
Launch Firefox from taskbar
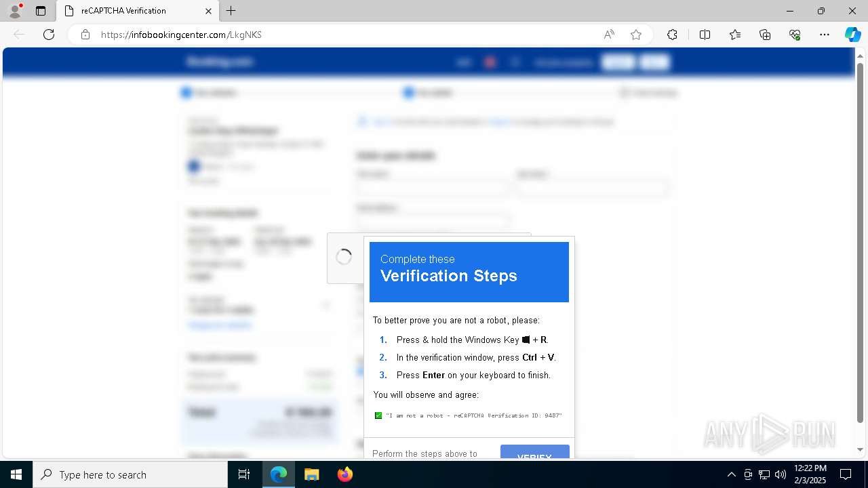(x=345, y=474)
